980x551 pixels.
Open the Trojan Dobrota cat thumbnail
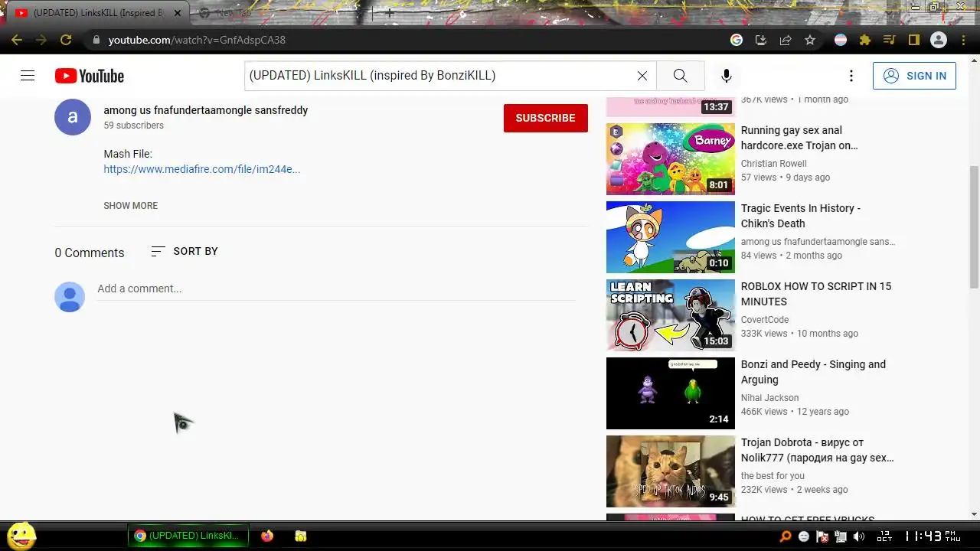[x=670, y=471]
